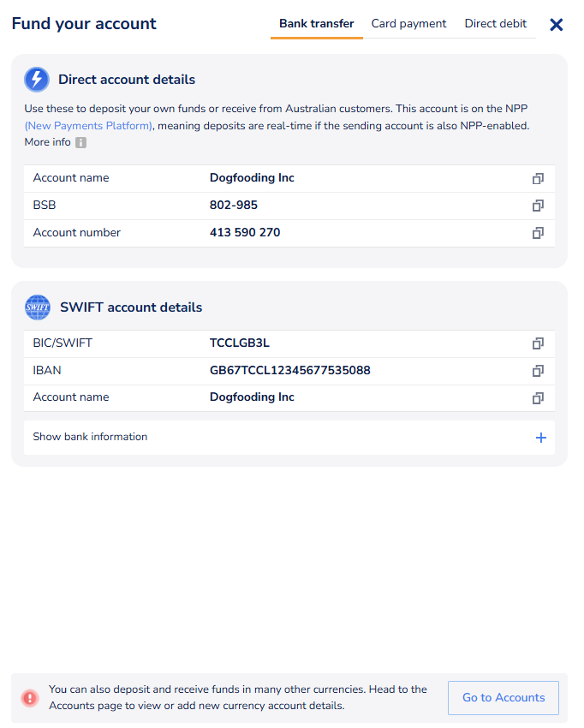Copy the IBAN value
Viewport: 584px width, 728px height.
coord(538,371)
